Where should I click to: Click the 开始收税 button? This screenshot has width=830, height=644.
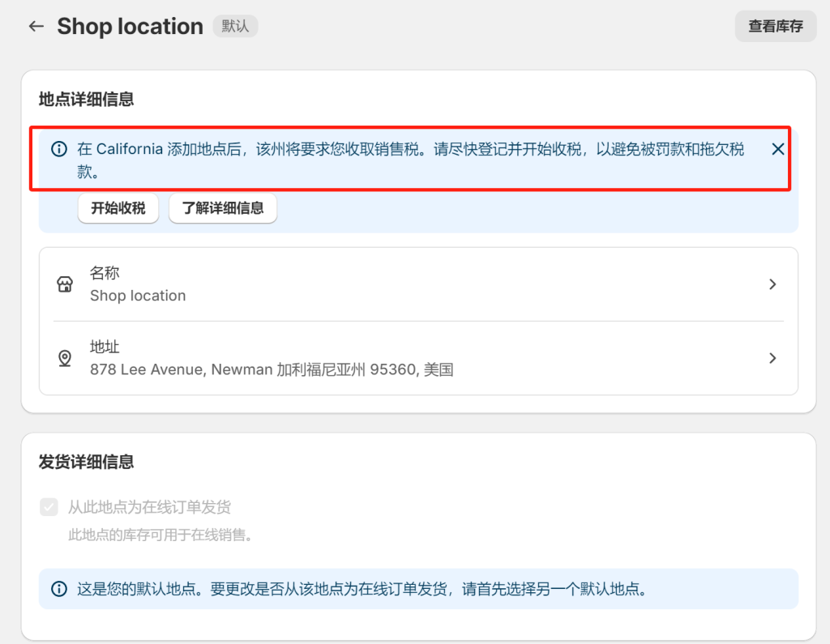pos(118,208)
